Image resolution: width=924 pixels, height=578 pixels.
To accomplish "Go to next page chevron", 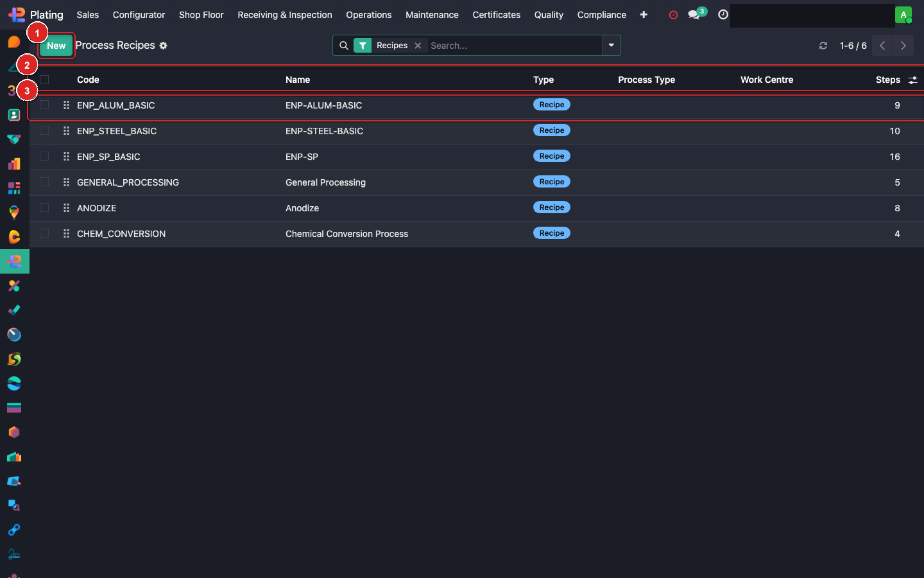I will tap(903, 46).
